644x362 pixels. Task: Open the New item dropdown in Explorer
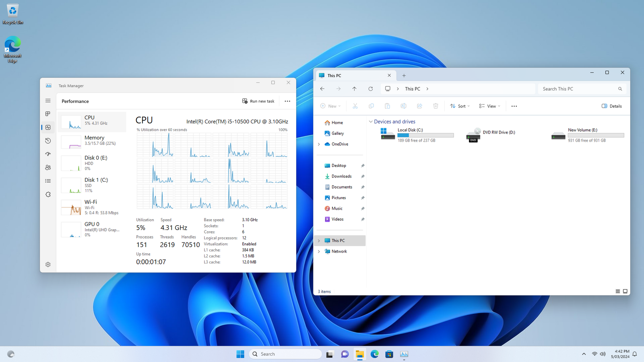(330, 106)
